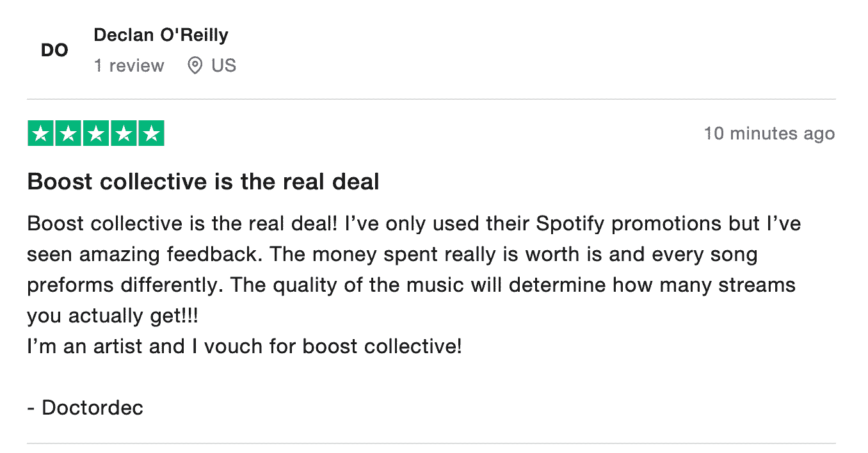Click the '- Doctordec' signature text
Viewport: 868px width, 453px height.
[x=85, y=408]
